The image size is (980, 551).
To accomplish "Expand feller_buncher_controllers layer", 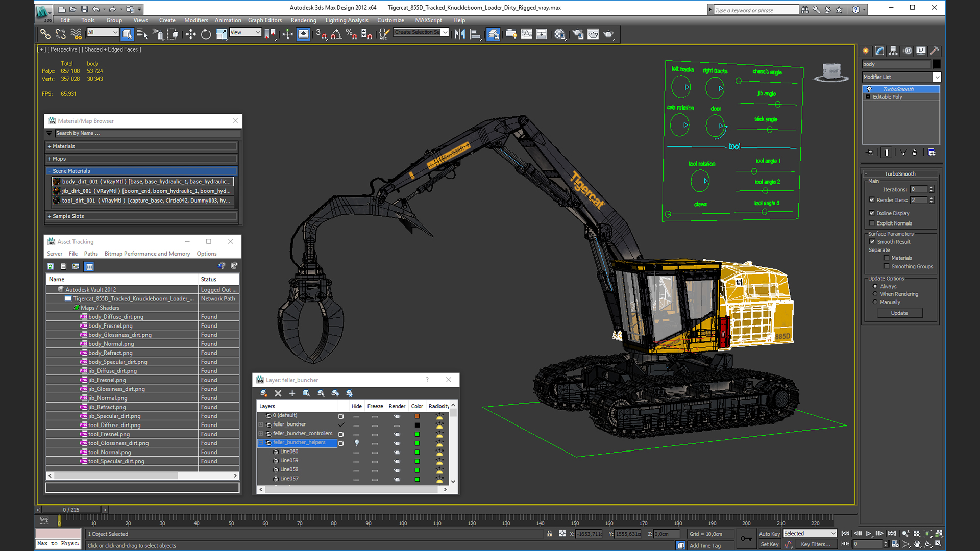I will 261,434.
